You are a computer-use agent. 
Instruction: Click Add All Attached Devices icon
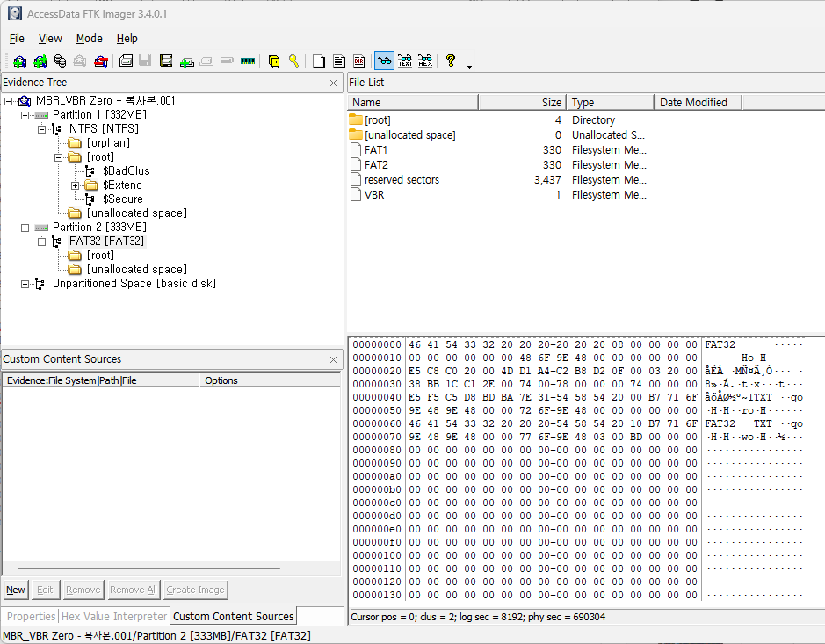tap(40, 61)
